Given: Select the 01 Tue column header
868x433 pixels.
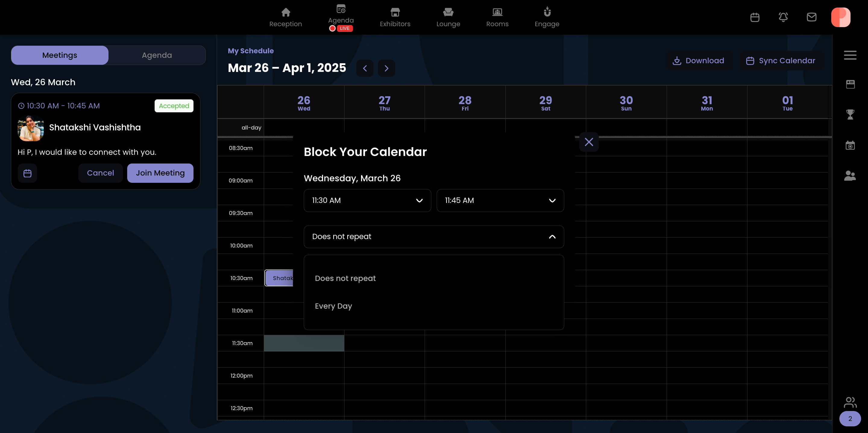Looking at the screenshot, I should [787, 103].
